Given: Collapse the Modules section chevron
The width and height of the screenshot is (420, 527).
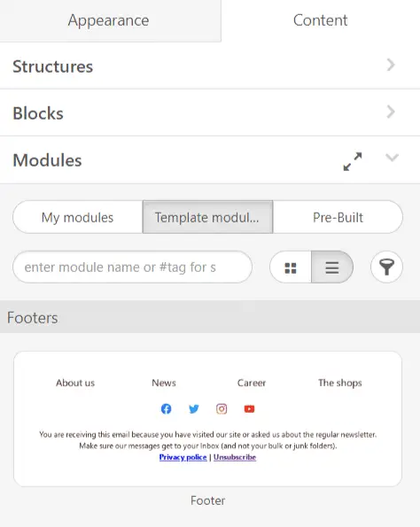Looking at the screenshot, I should point(393,158).
